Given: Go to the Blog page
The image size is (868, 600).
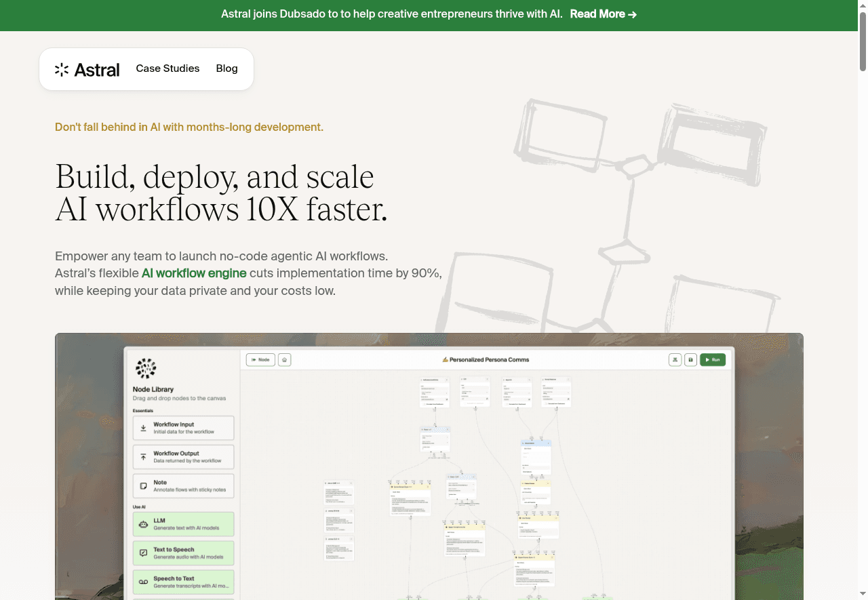Looking at the screenshot, I should point(226,68).
